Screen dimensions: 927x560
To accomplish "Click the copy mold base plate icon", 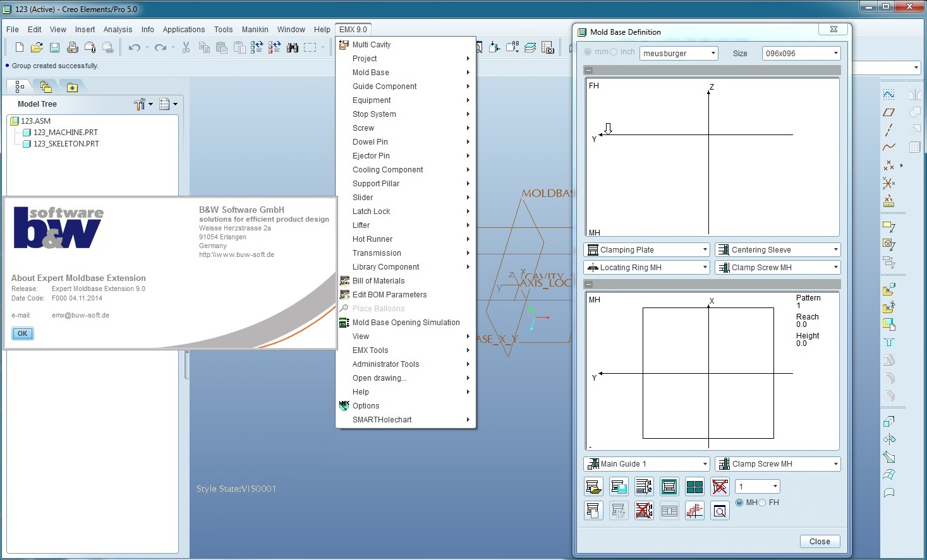I will [593, 511].
